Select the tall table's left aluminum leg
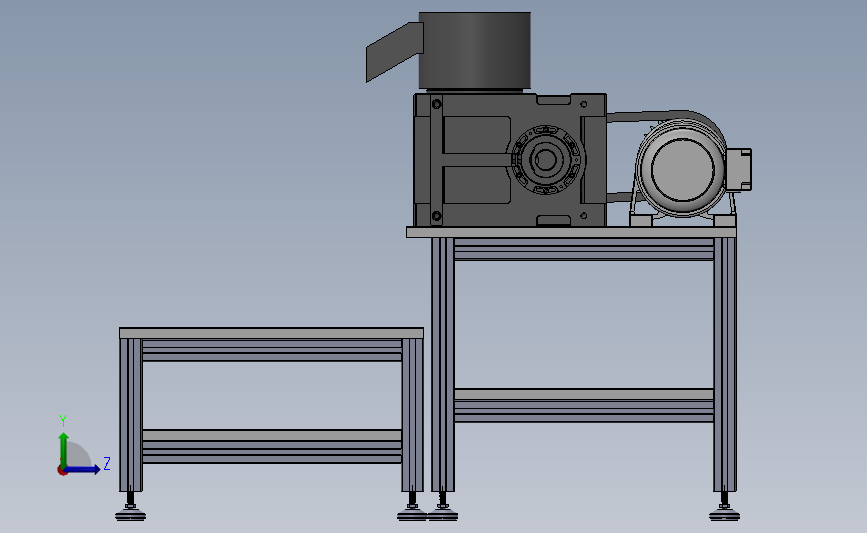The width and height of the screenshot is (867, 533). (x=442, y=364)
